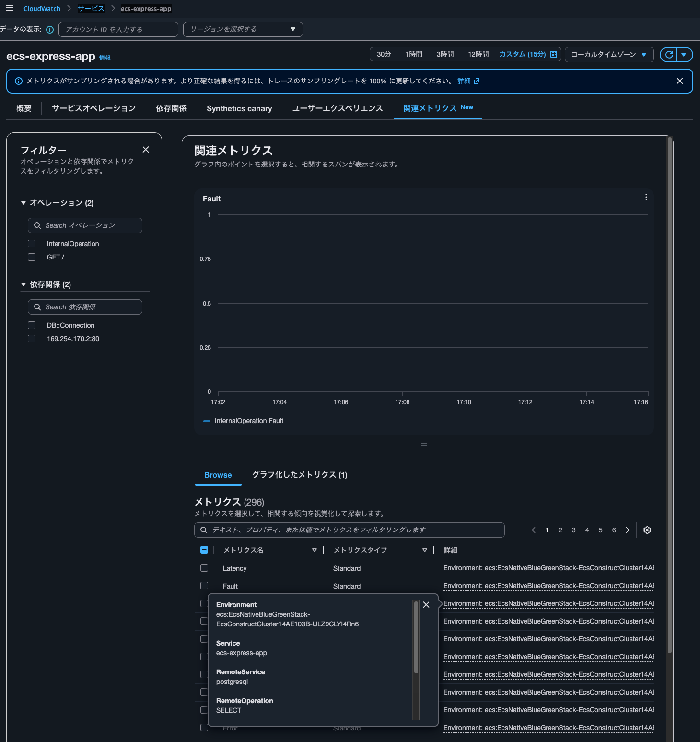Screen dimensions: 700x742
Task: Go to next metrics page arrow
Action: [x=627, y=530]
